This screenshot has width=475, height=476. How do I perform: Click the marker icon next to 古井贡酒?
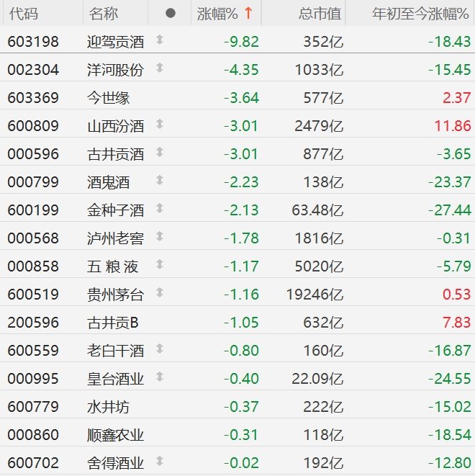pos(160,152)
